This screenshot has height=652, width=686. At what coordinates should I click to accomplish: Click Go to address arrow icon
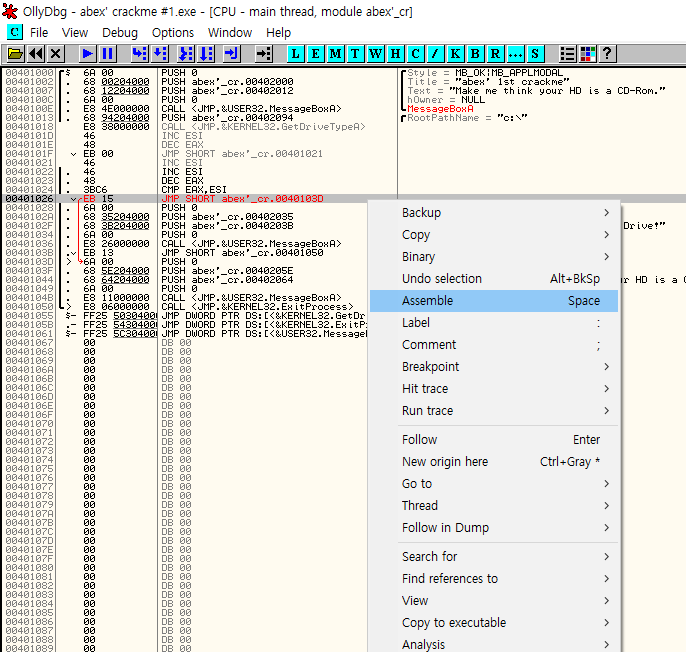pos(264,54)
